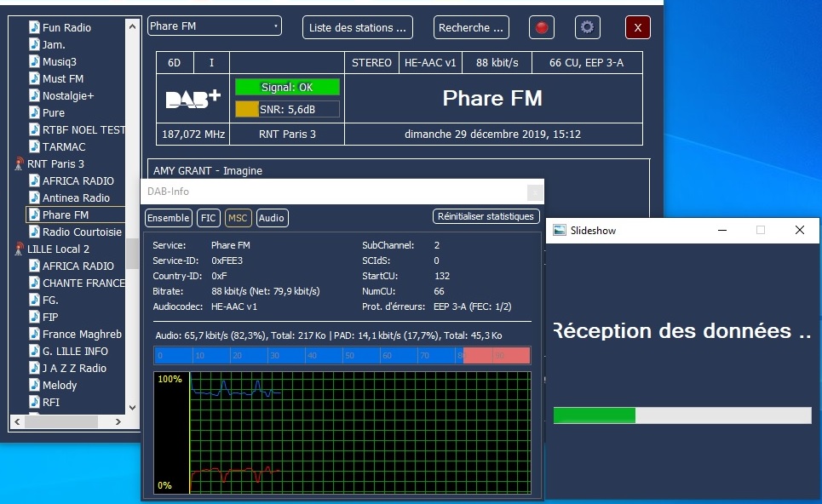Open settings with the gear icon

coord(587,27)
